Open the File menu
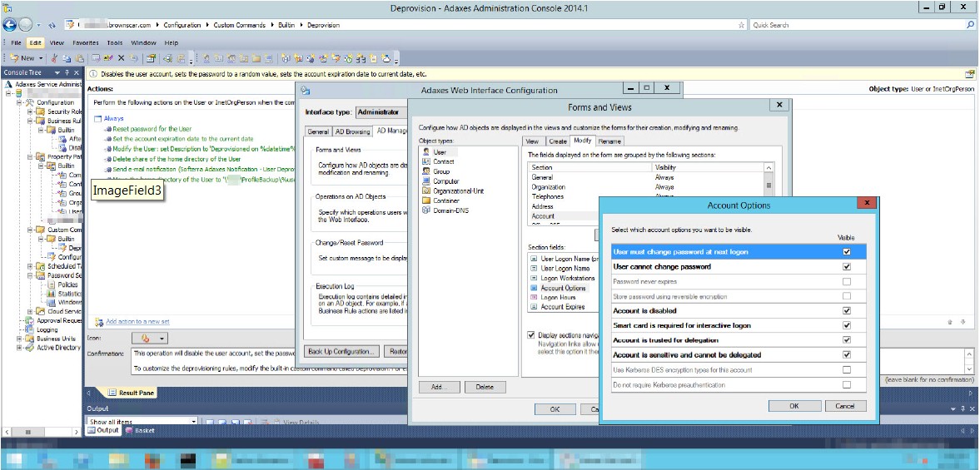 click(17, 43)
